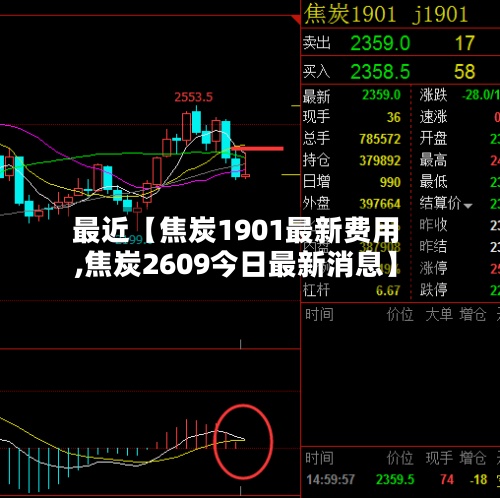Screen dimensions: 500x498
Task: Click the 买入 label
Action: 317,71
